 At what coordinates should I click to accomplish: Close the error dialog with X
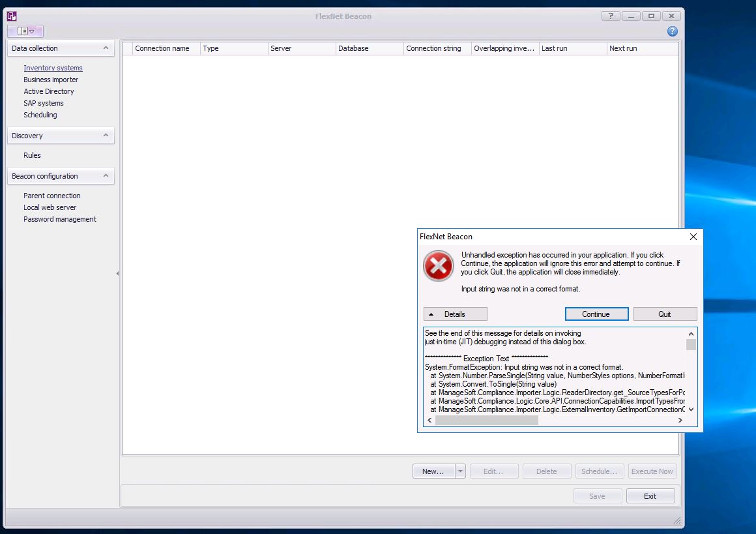pyautogui.click(x=693, y=237)
